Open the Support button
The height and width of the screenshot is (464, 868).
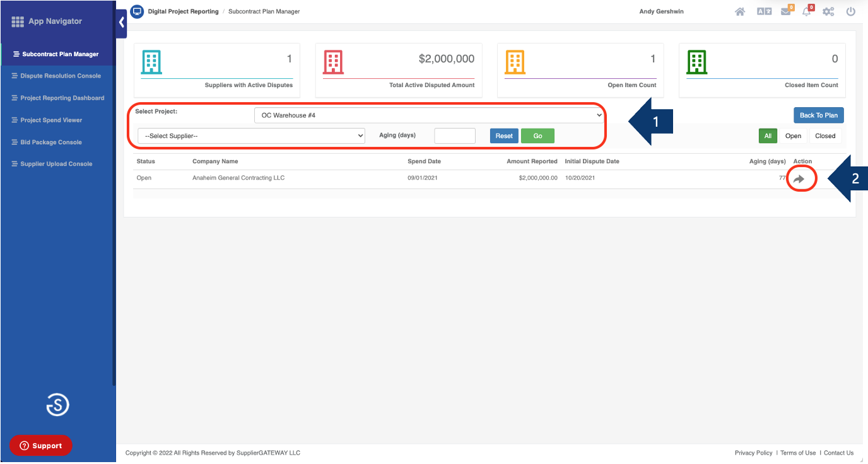pos(41,446)
